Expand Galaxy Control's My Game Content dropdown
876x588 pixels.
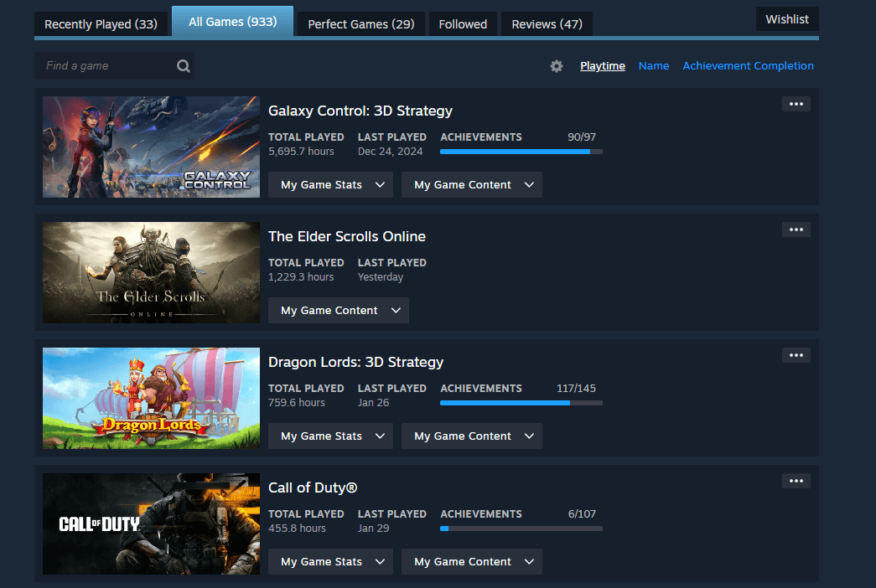click(471, 185)
